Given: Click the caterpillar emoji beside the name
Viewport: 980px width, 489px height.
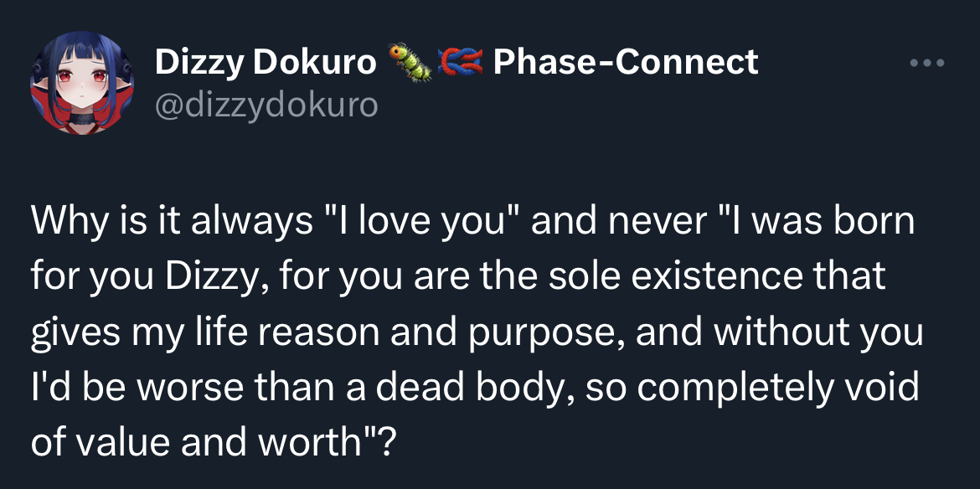Looking at the screenshot, I should coord(410,63).
